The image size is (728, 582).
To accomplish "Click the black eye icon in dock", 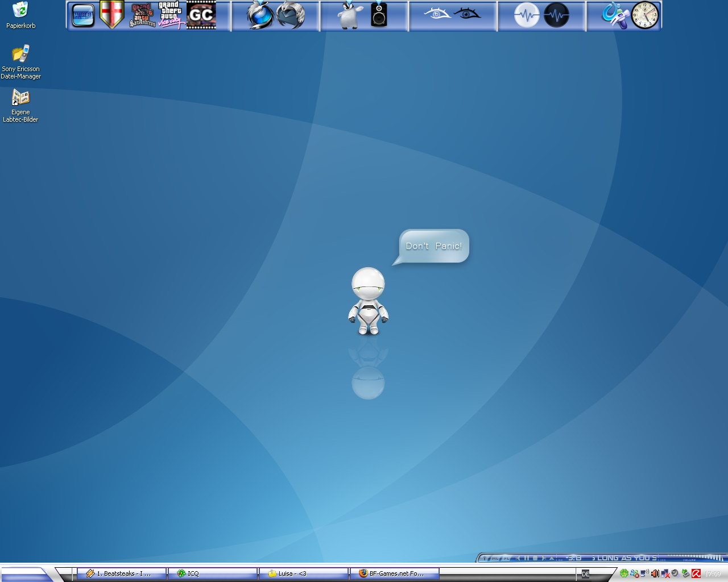I will pos(467,13).
